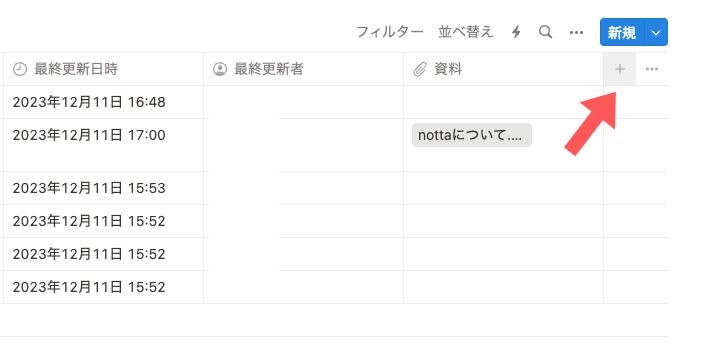Click the paperclip icon on 資料 column

point(419,69)
